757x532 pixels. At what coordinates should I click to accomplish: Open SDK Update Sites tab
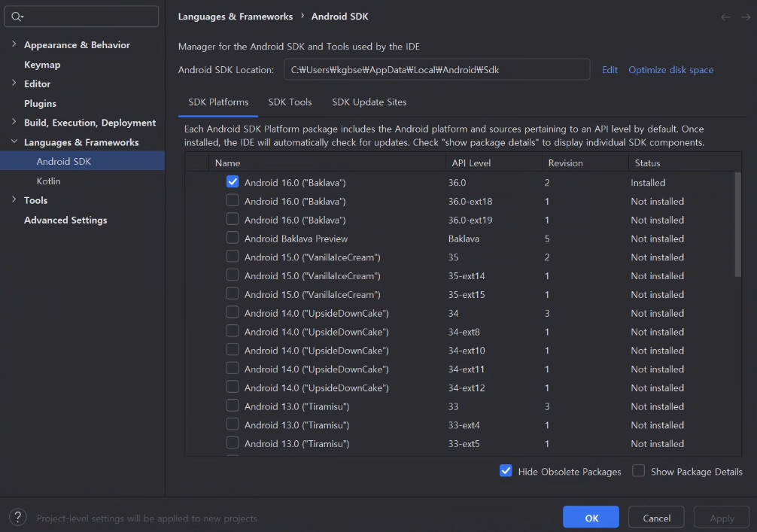369,102
